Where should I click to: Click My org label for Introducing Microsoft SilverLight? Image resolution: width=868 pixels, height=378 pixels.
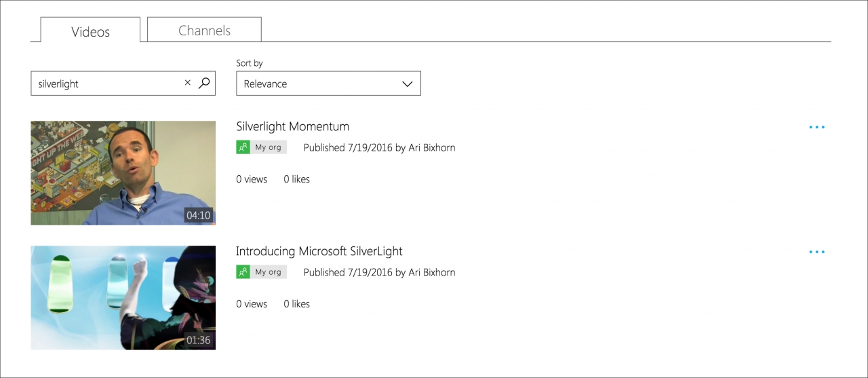tap(268, 272)
